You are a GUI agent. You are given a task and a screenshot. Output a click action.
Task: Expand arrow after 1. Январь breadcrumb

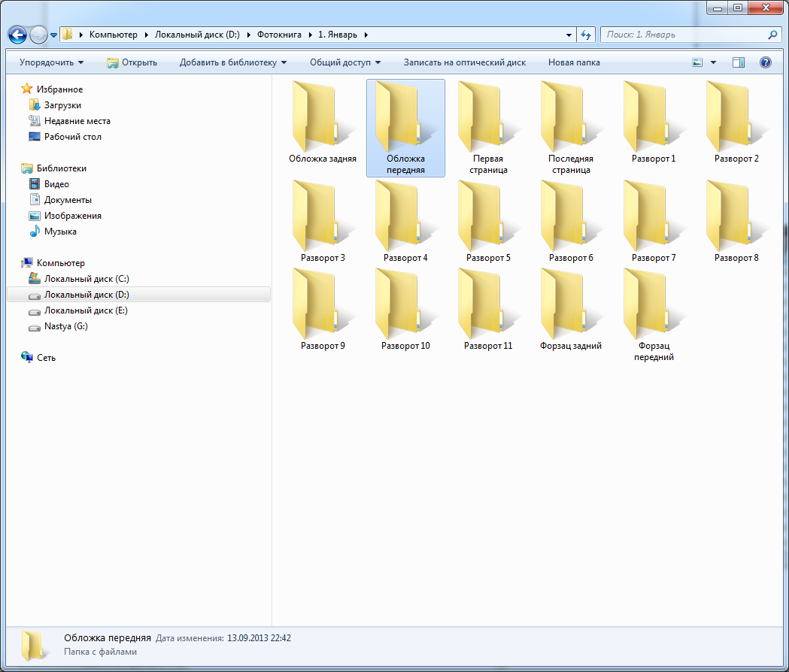click(366, 35)
